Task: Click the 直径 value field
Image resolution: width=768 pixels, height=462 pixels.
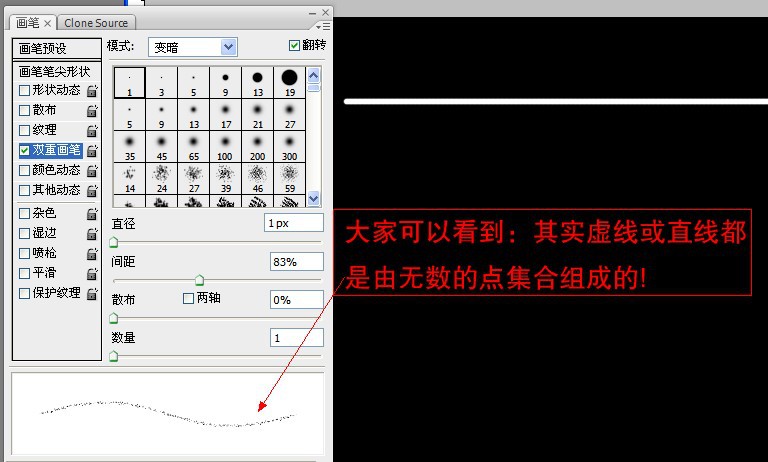Action: point(294,223)
